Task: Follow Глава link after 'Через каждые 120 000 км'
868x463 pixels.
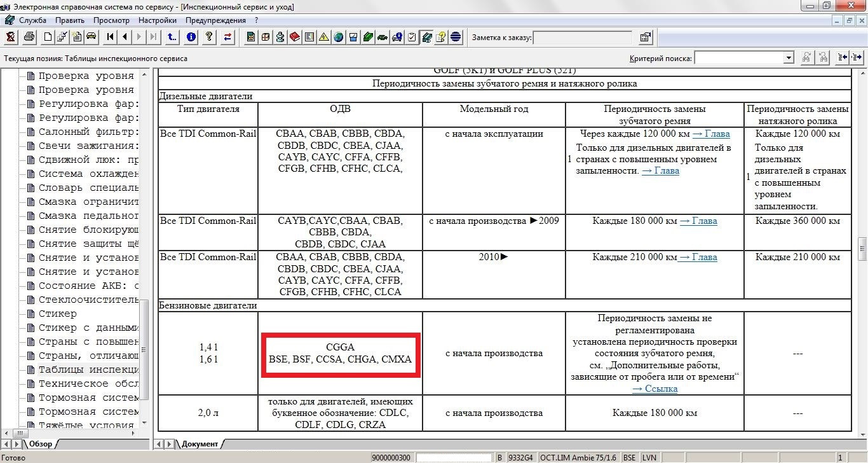Action: coord(711,134)
